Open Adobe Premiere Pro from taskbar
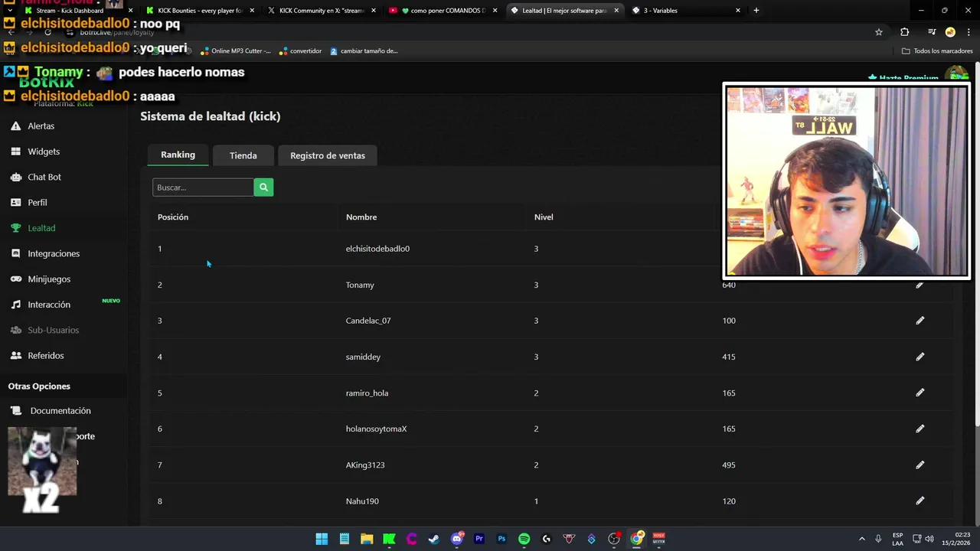980x551 pixels. (479, 539)
